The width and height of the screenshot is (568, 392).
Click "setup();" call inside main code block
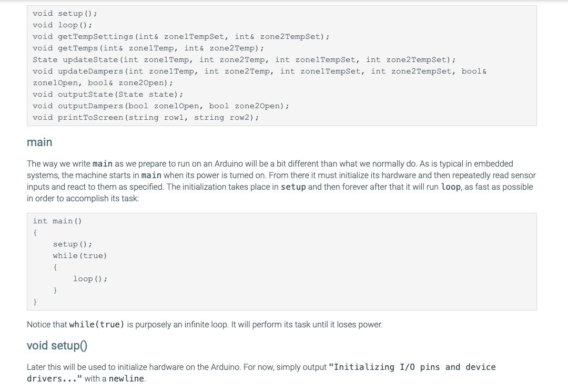point(73,244)
